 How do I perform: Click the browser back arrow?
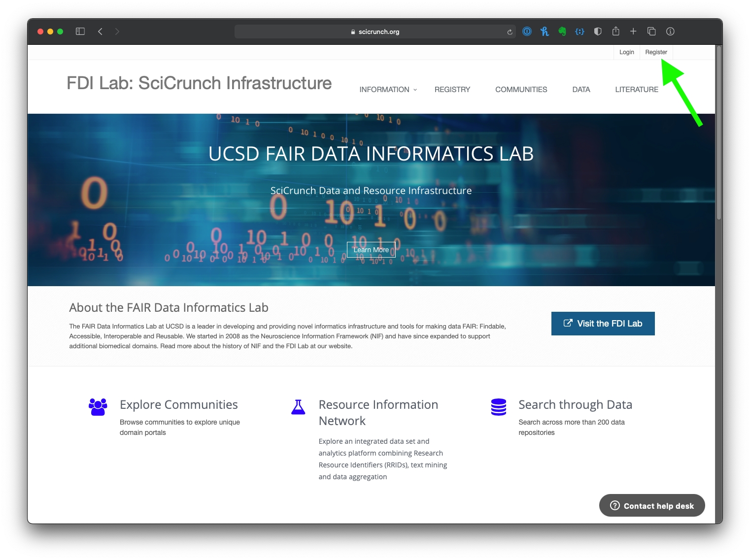(100, 32)
